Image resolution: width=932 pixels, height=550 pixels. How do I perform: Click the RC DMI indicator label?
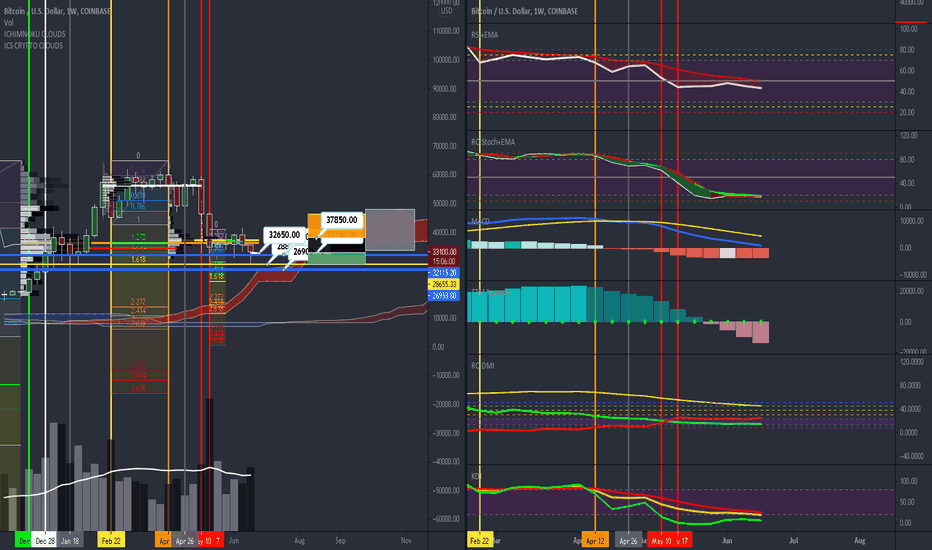click(483, 366)
